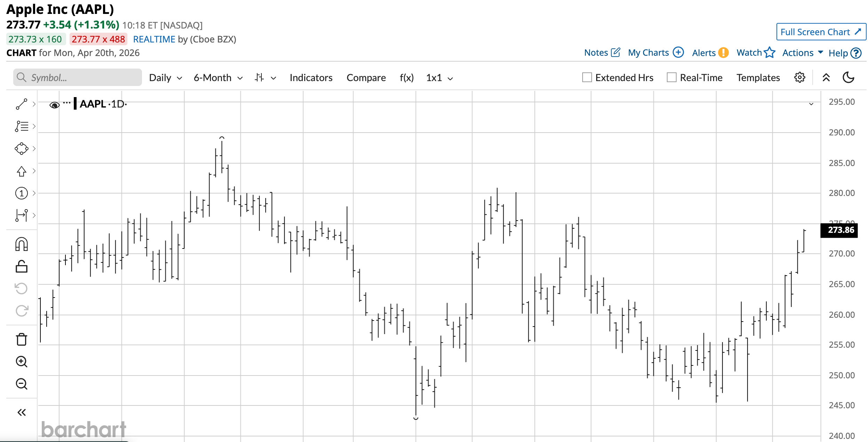Click the magnet snap mode icon
The image size is (868, 442).
point(21,244)
